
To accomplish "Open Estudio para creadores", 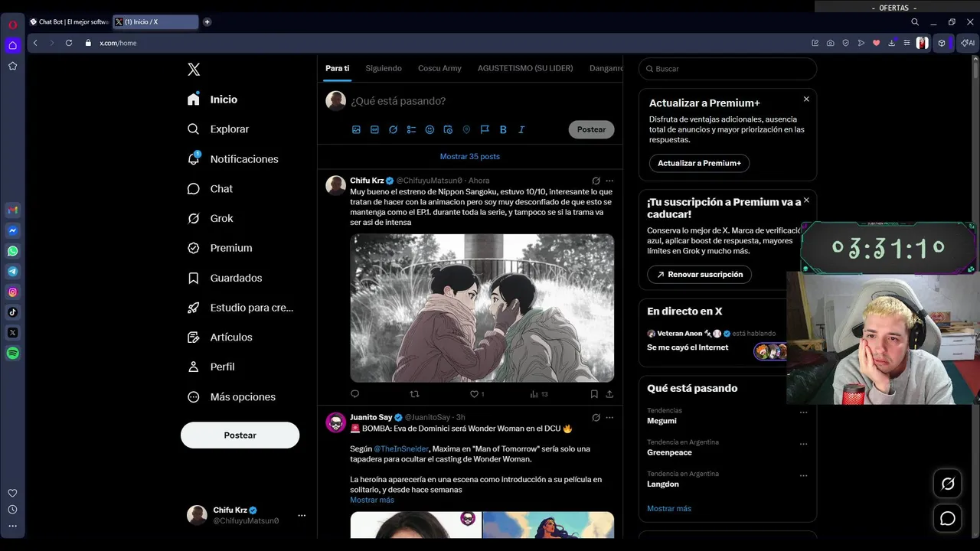I will (240, 308).
